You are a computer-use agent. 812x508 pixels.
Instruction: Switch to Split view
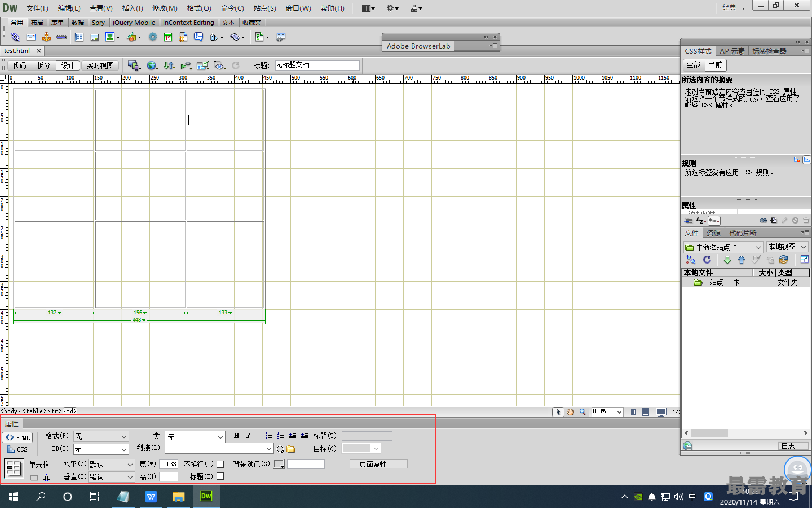coord(43,65)
